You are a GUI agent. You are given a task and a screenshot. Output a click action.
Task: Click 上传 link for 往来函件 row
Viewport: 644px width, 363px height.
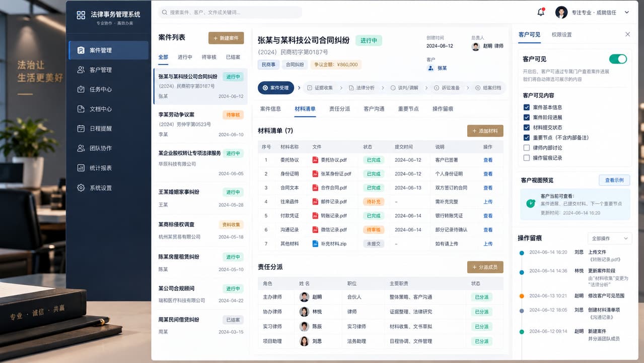[488, 202]
